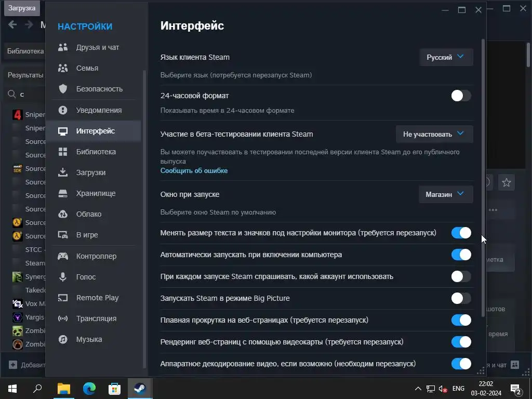Click Добавить button in Steam library
The width and height of the screenshot is (532, 399).
tap(27, 365)
